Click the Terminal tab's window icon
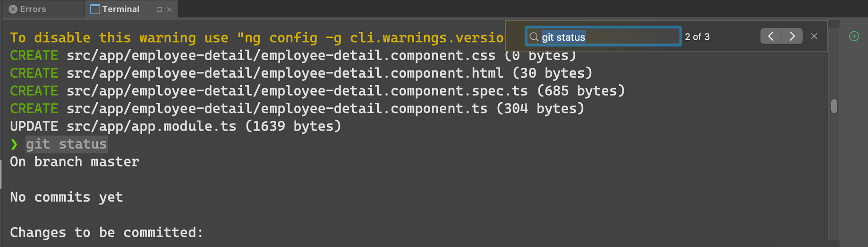Image resolution: width=868 pixels, height=247 pixels. 95,9
